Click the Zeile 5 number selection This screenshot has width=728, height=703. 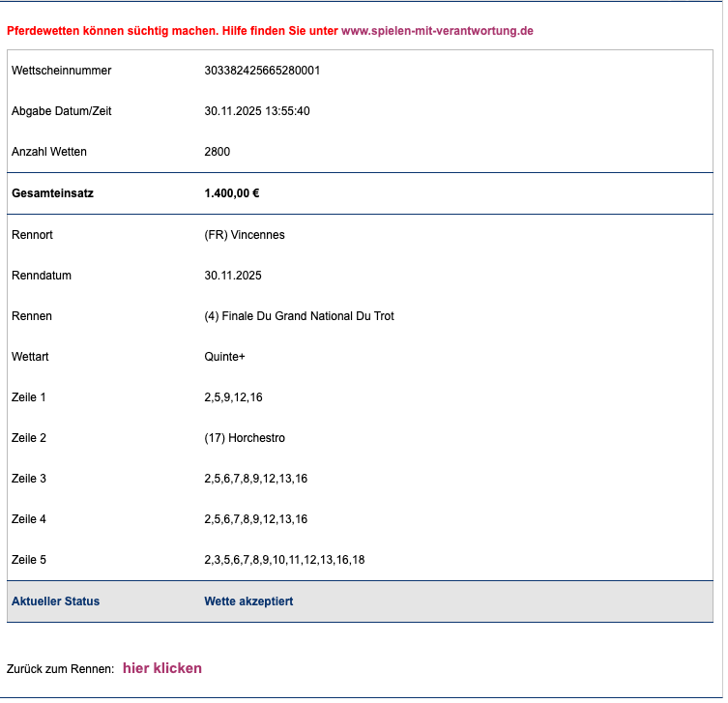(284, 560)
